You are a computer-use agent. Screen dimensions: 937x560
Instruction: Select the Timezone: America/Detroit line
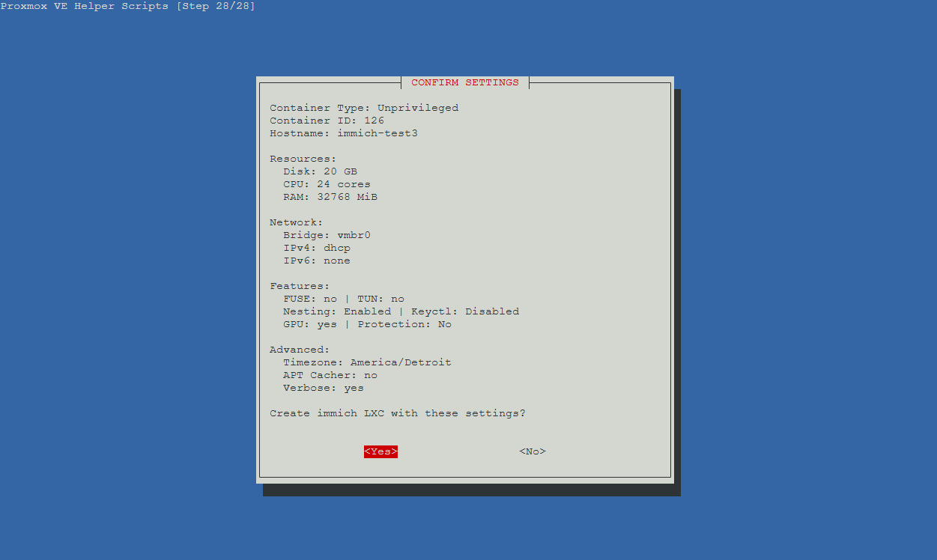pos(368,362)
